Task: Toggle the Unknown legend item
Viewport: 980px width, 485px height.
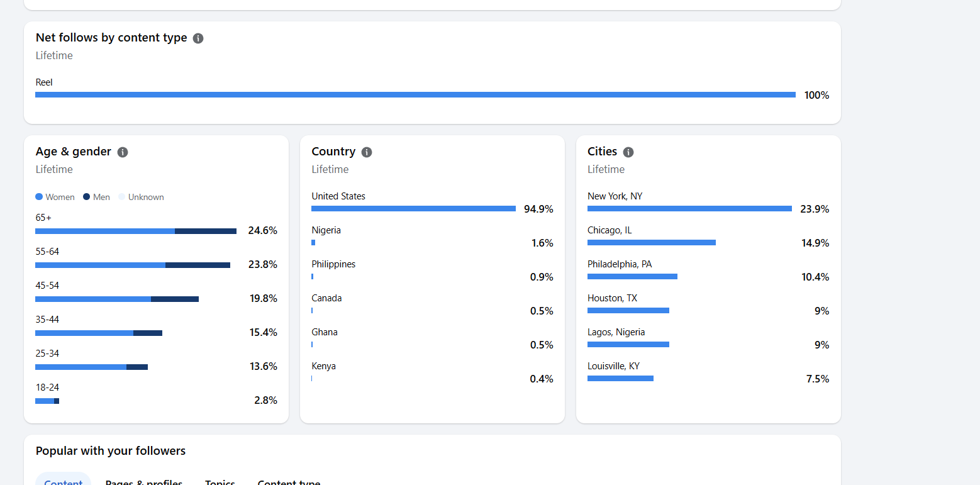Action: [141, 197]
